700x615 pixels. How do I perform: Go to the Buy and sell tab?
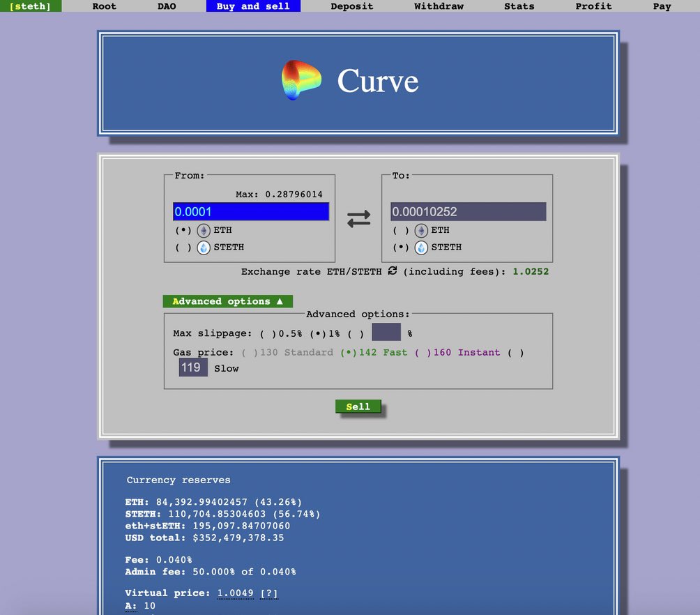tap(253, 6)
